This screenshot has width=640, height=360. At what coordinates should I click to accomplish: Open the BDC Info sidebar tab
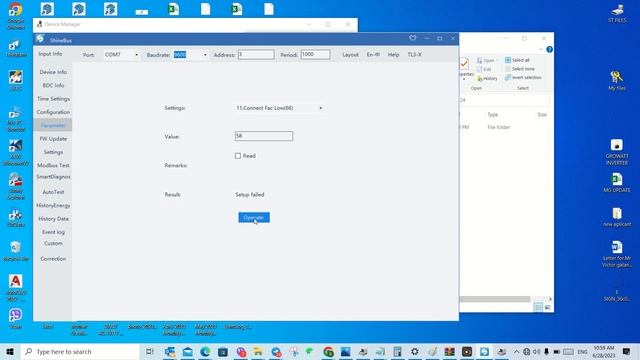[53, 85]
